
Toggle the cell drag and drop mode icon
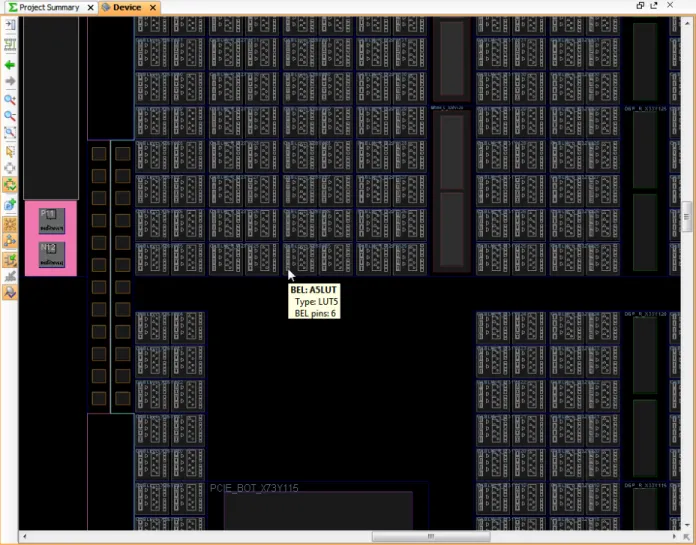click(10, 260)
